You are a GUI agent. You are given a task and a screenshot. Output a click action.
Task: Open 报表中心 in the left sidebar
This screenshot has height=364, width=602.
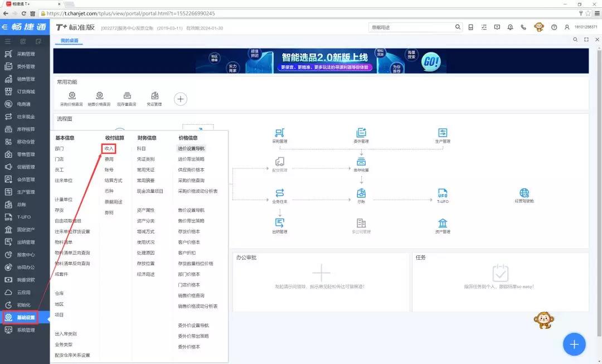[25, 255]
